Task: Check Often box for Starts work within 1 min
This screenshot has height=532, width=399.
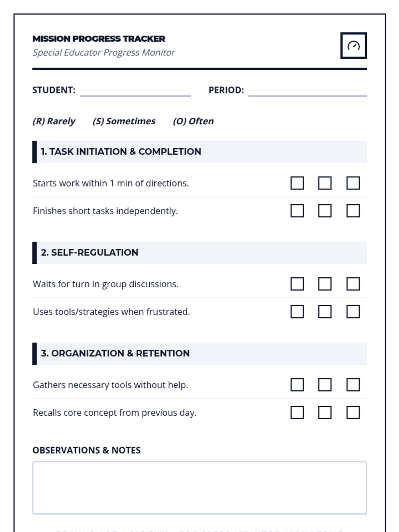Action: click(x=353, y=183)
